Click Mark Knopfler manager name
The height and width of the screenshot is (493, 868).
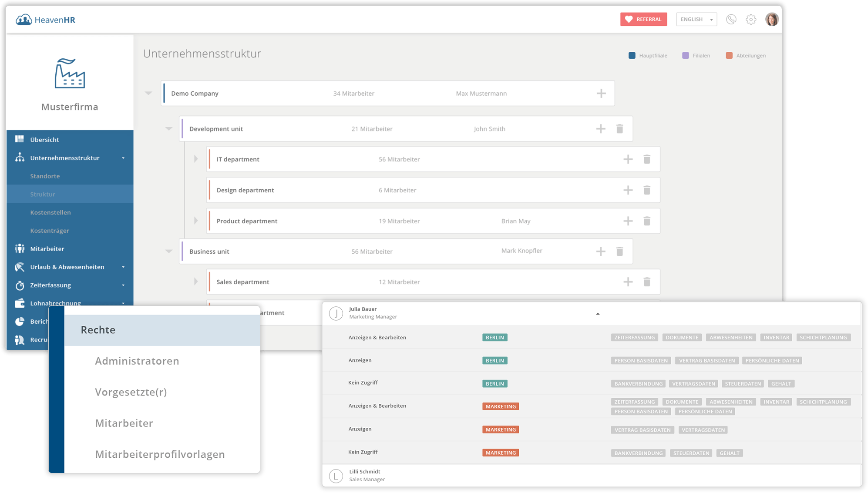tap(522, 251)
